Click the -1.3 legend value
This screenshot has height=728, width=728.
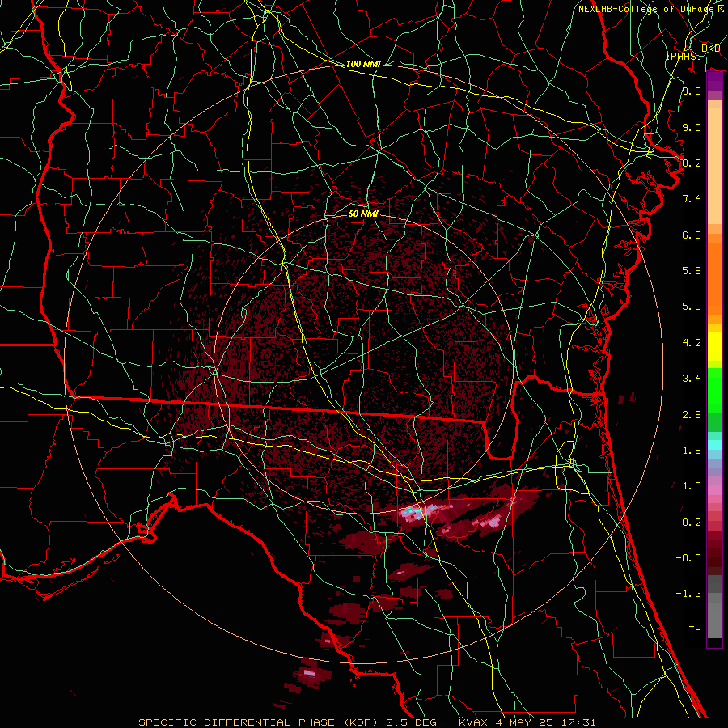[x=688, y=594]
